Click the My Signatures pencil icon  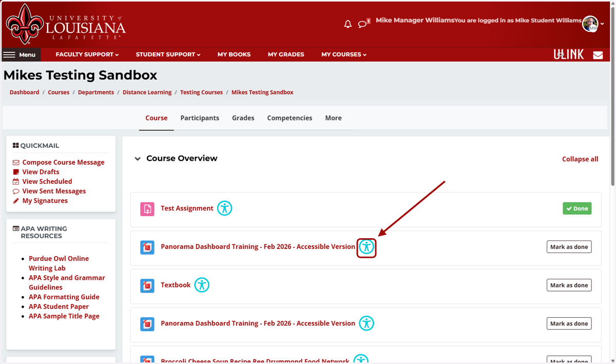[x=16, y=201]
